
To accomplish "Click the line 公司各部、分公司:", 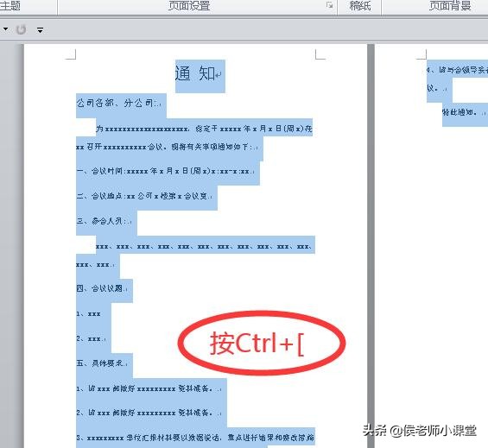I will (x=118, y=103).
